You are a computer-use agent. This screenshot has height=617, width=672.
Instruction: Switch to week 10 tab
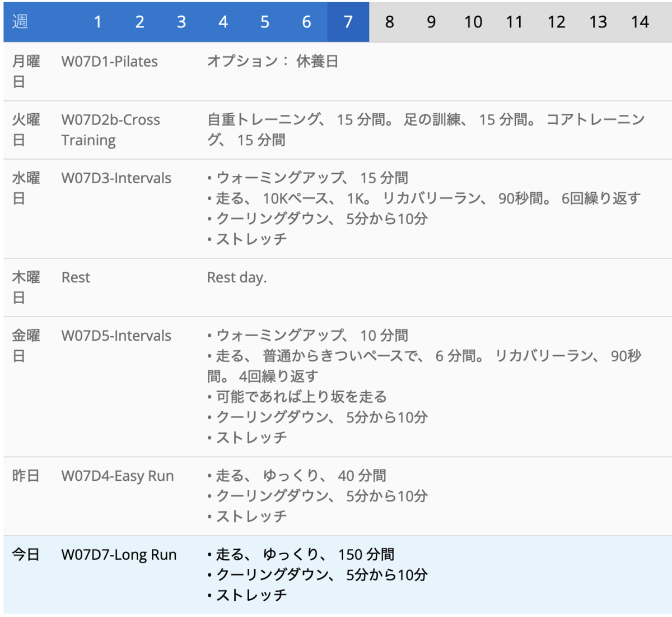click(473, 22)
